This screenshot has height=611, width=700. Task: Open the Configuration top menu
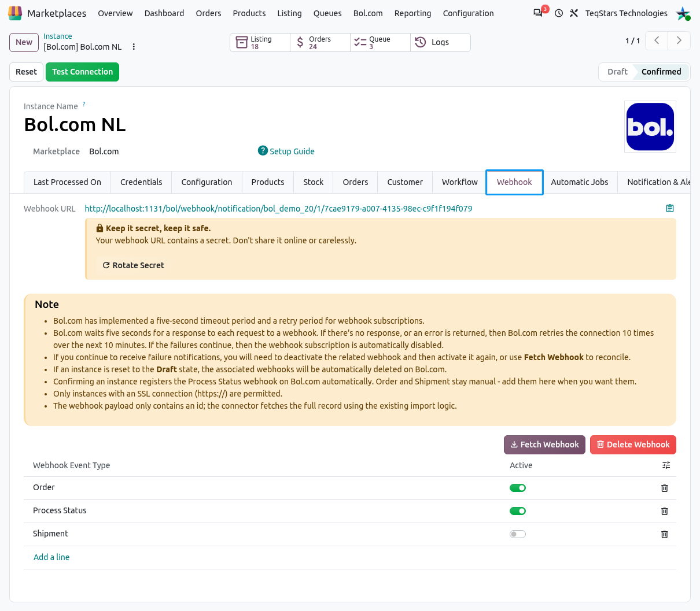coord(468,13)
